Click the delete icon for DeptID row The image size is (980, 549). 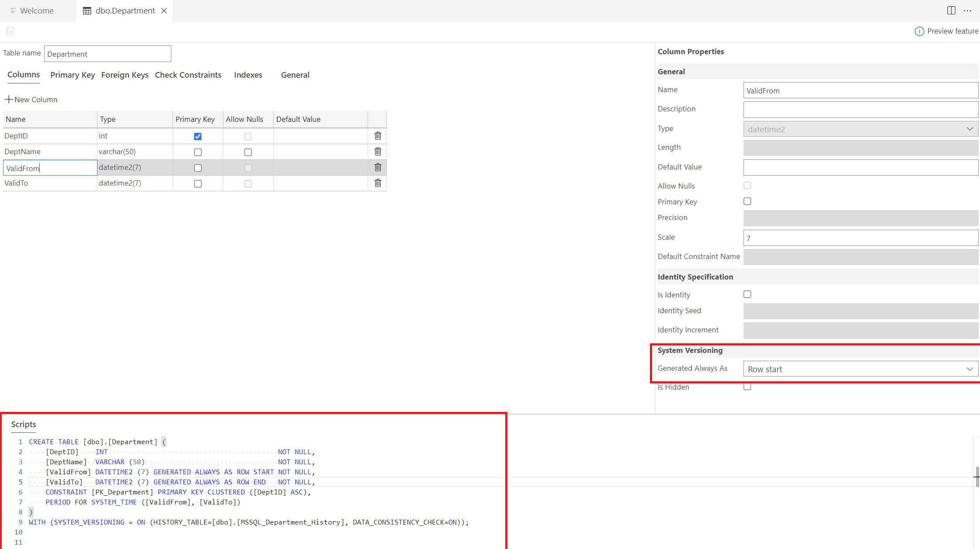(x=377, y=135)
